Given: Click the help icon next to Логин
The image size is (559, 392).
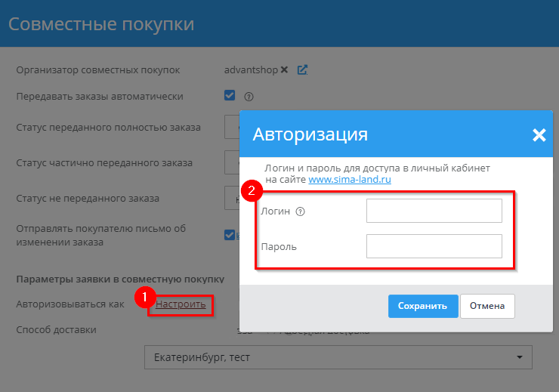Looking at the screenshot, I should pos(300,211).
